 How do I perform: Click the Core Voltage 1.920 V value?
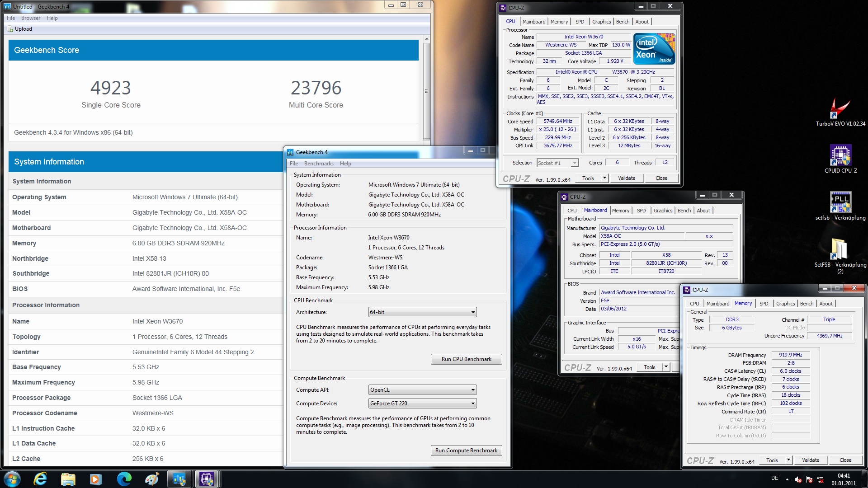pyautogui.click(x=615, y=61)
